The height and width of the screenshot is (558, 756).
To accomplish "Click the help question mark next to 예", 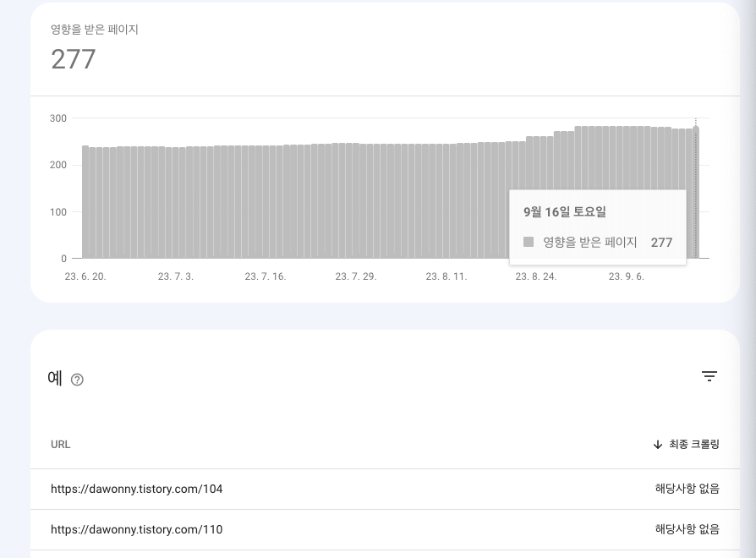I will click(x=77, y=380).
